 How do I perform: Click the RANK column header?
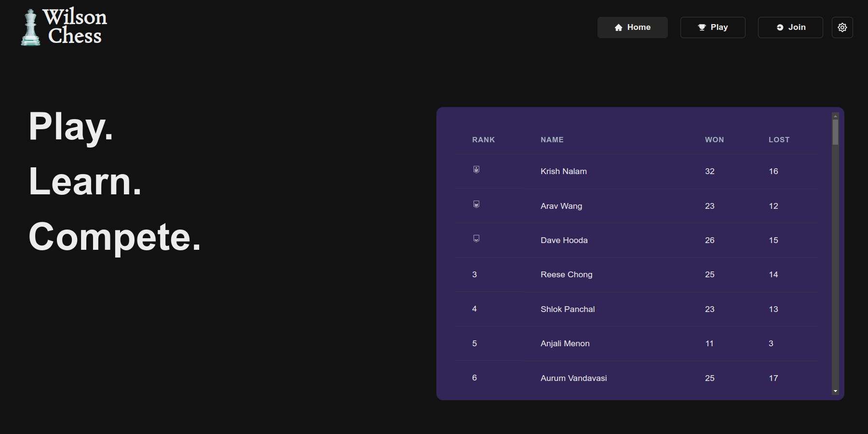(x=483, y=140)
